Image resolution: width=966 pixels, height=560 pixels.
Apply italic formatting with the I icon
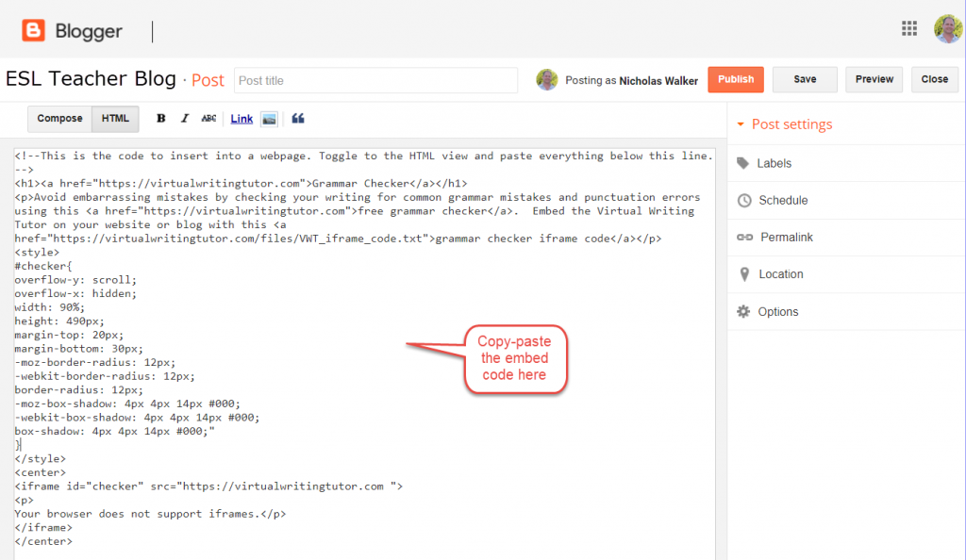pyautogui.click(x=184, y=118)
